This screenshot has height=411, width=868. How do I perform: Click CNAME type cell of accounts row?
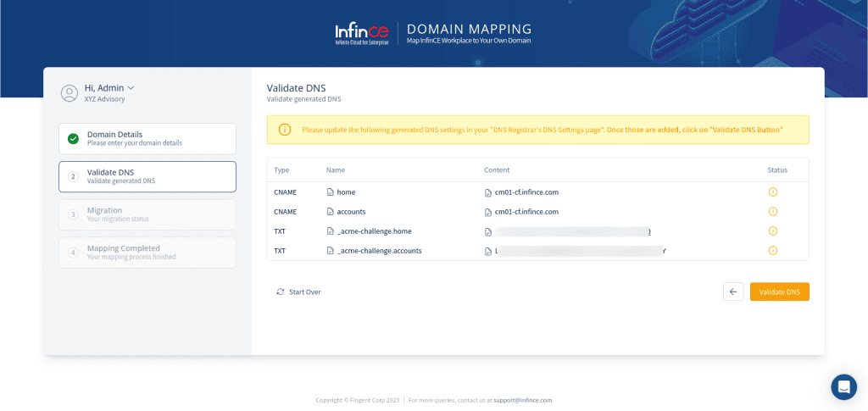click(286, 212)
